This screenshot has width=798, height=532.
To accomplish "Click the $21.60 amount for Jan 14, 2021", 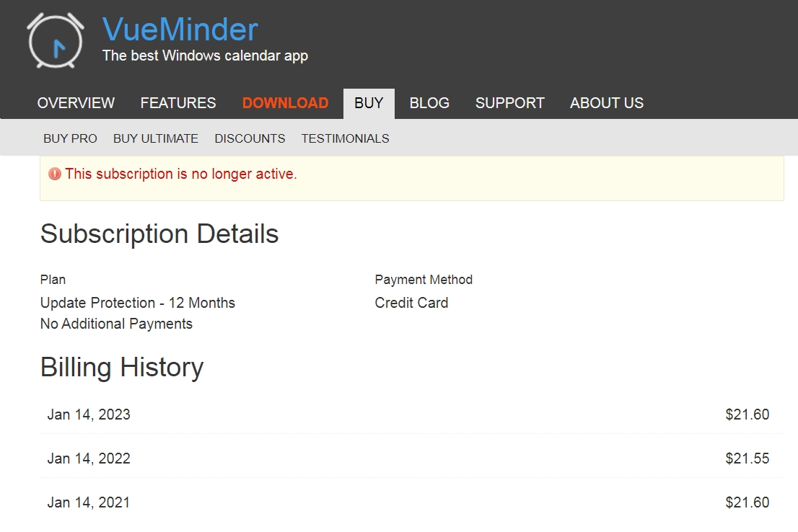I will coord(747,502).
